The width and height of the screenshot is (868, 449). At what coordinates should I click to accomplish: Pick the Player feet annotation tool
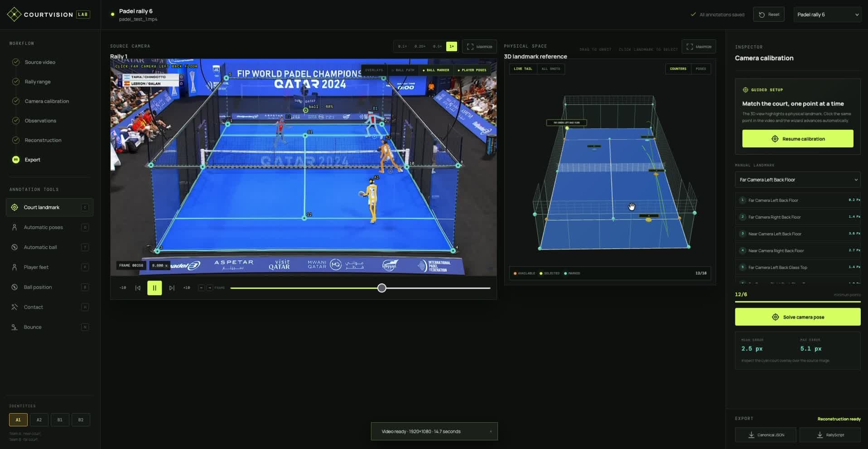click(49, 267)
